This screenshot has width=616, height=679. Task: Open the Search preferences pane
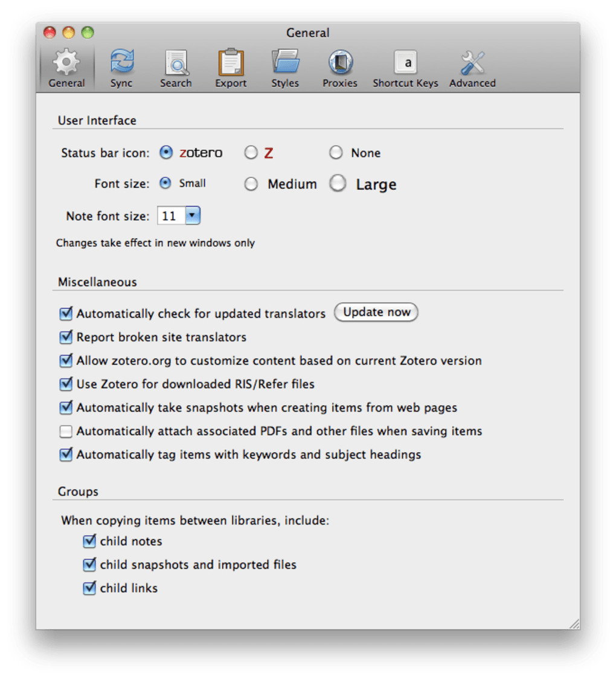176,68
